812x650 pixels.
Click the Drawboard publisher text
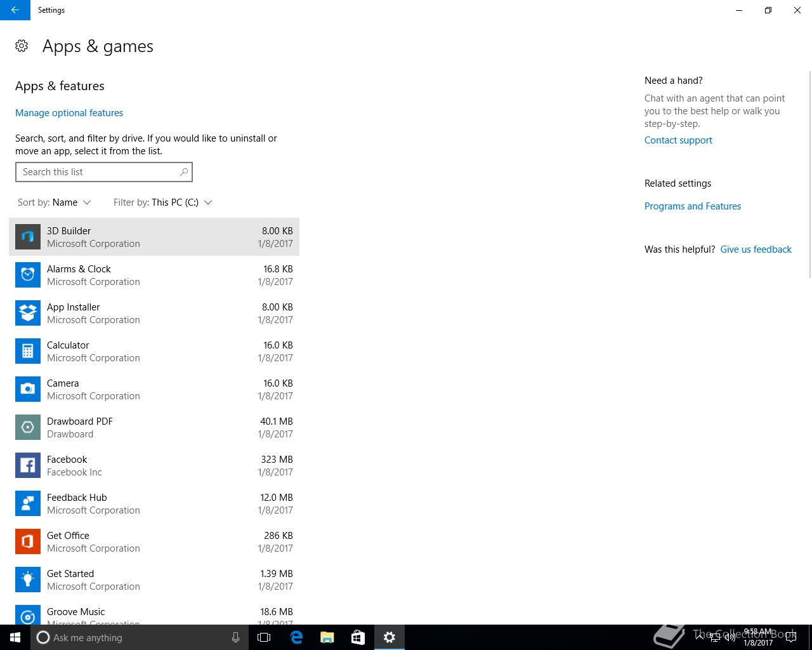click(x=70, y=434)
